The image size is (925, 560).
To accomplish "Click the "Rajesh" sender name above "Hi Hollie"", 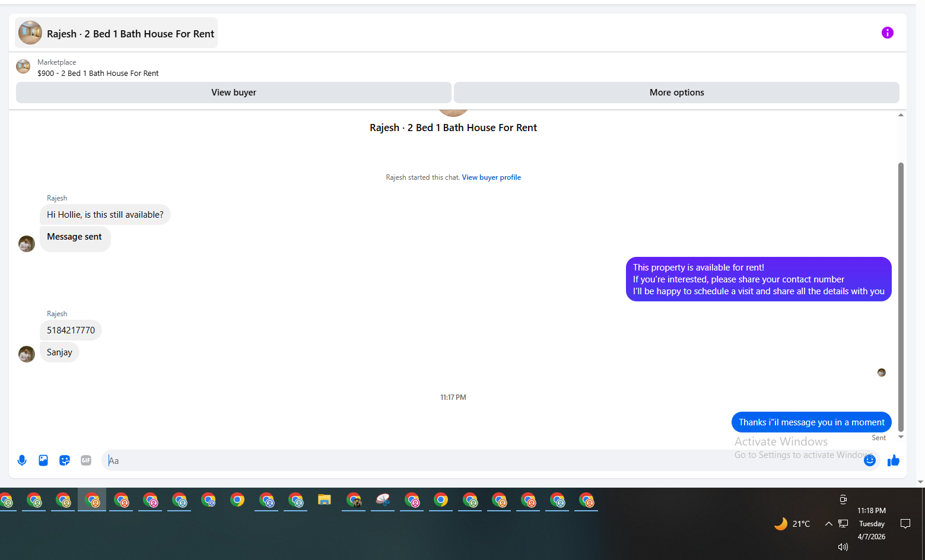I will [57, 198].
